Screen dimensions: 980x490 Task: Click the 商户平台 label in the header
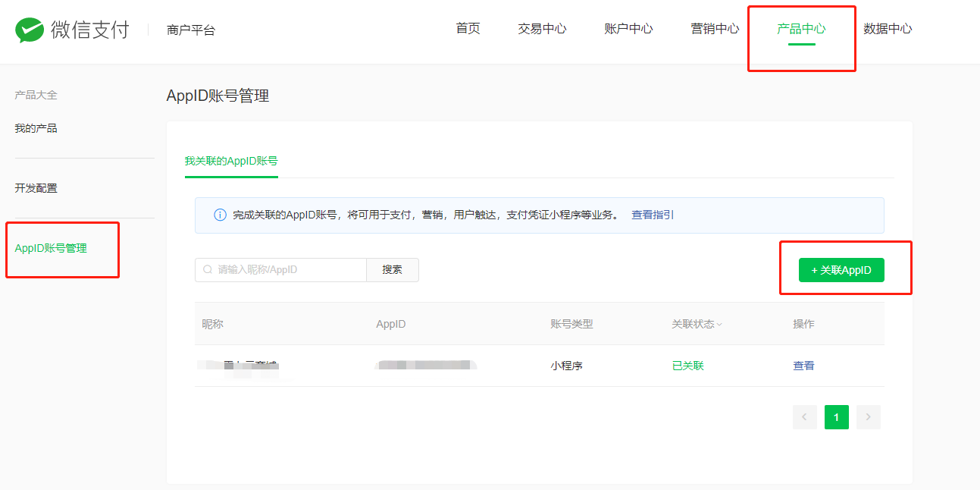(x=191, y=30)
